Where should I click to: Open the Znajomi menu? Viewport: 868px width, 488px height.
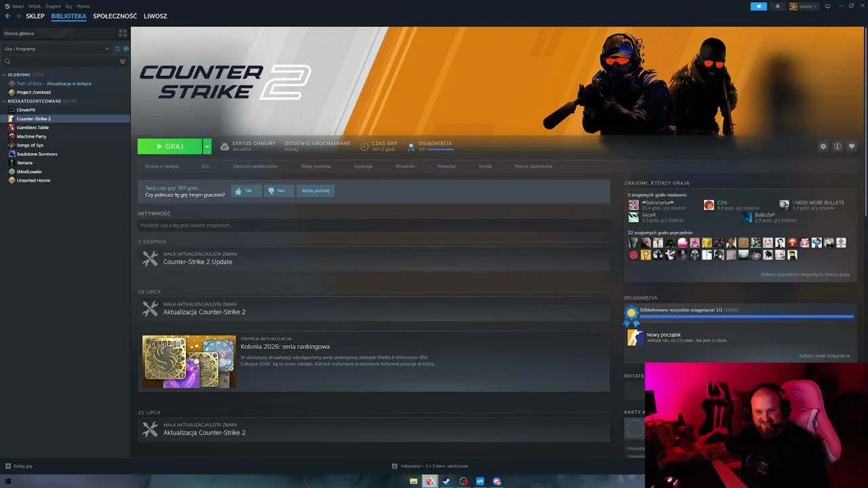tap(53, 6)
